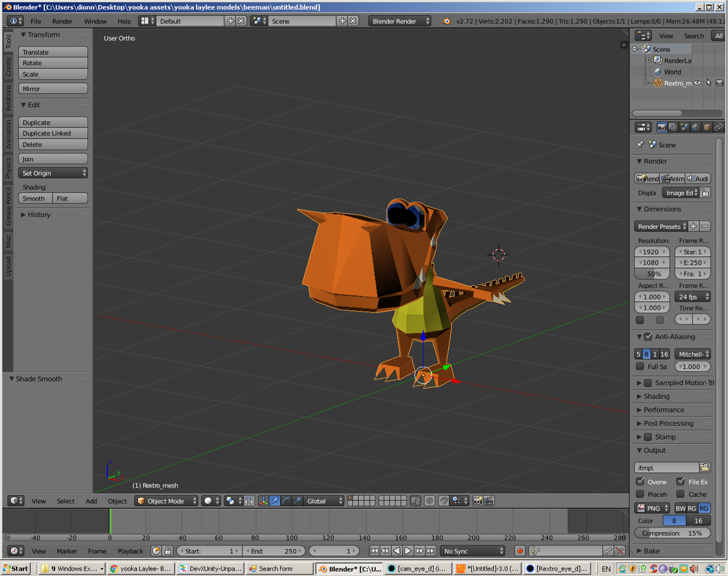The image size is (728, 576).
Task: Click the Compression 15% slider
Action: point(672,533)
